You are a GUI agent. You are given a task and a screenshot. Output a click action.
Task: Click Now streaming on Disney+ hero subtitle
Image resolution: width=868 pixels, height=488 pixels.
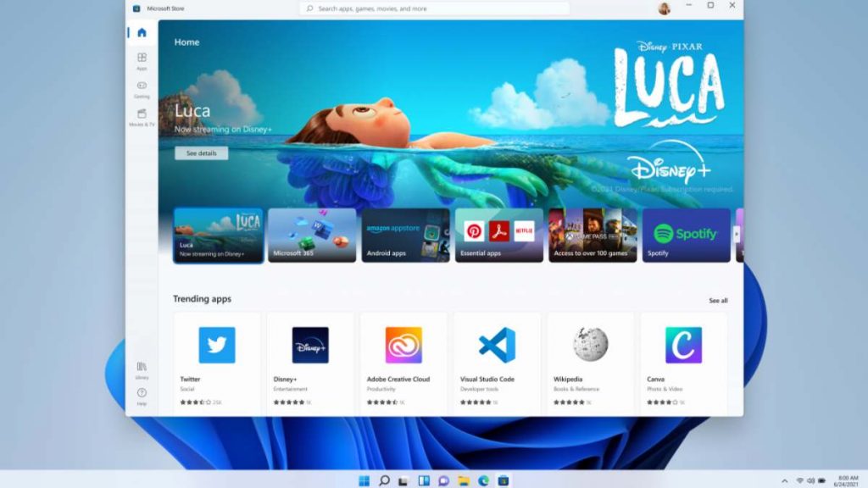(223, 130)
